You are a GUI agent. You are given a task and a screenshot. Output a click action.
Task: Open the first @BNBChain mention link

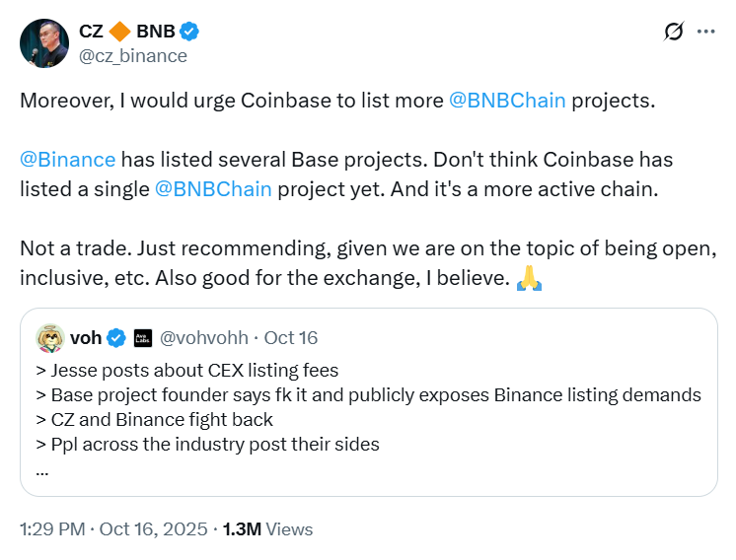[507, 103]
